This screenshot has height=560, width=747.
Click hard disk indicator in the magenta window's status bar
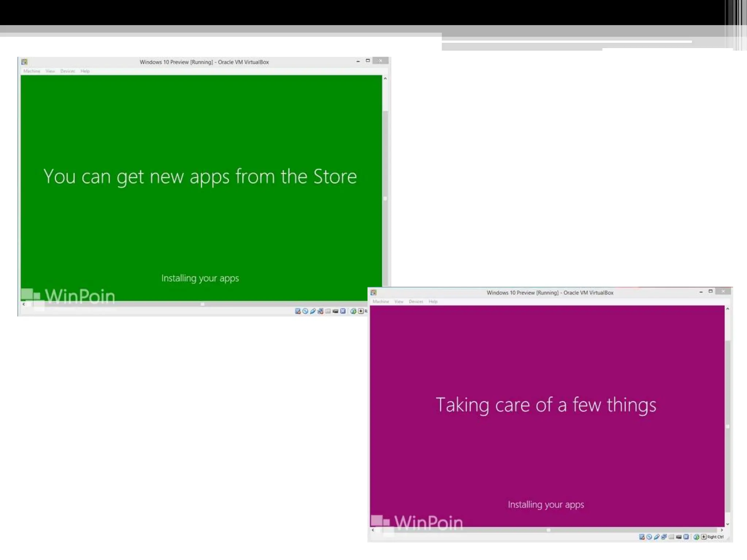(x=642, y=537)
